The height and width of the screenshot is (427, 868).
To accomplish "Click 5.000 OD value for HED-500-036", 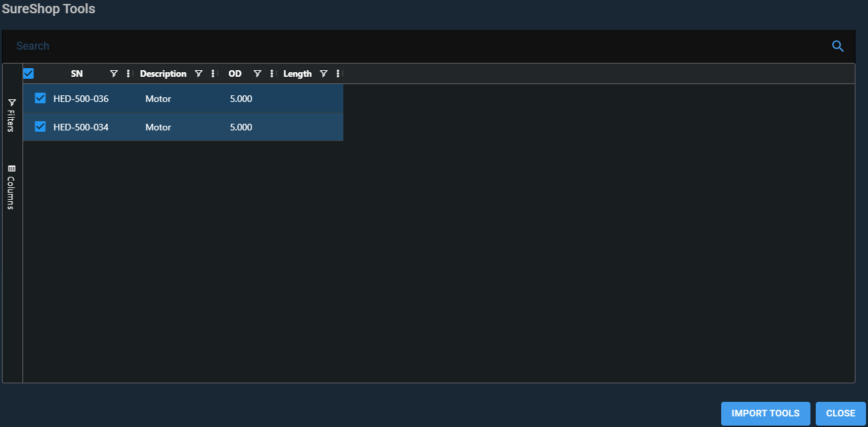I will click(x=241, y=99).
